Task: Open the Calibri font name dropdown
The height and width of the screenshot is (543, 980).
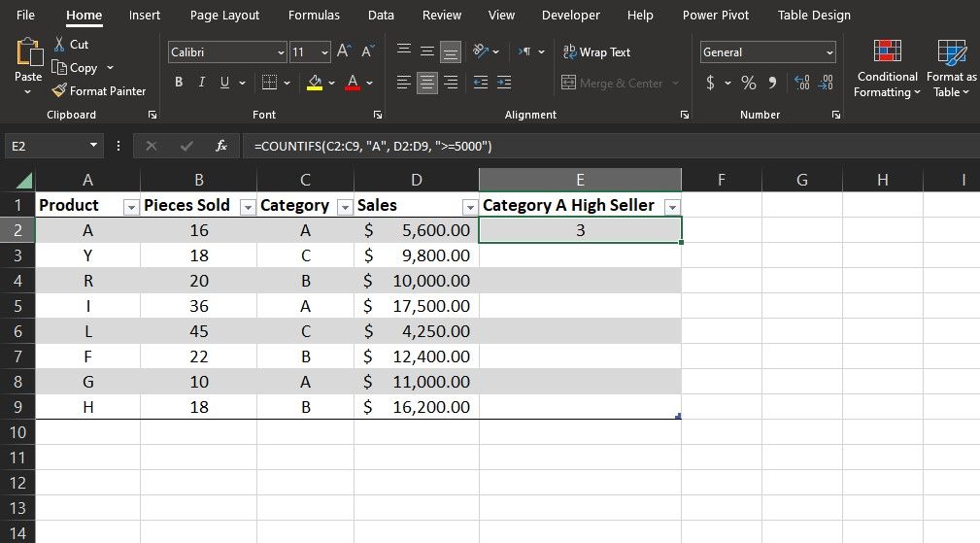Action: click(281, 52)
